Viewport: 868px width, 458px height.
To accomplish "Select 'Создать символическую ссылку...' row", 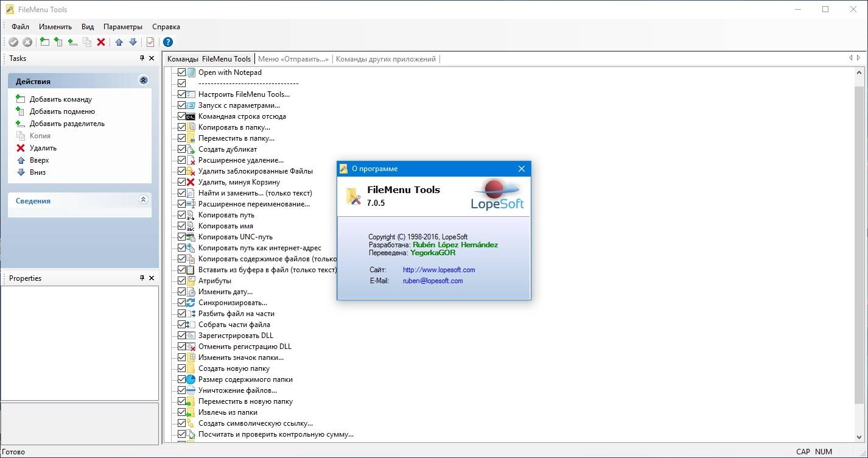I will tap(256, 423).
